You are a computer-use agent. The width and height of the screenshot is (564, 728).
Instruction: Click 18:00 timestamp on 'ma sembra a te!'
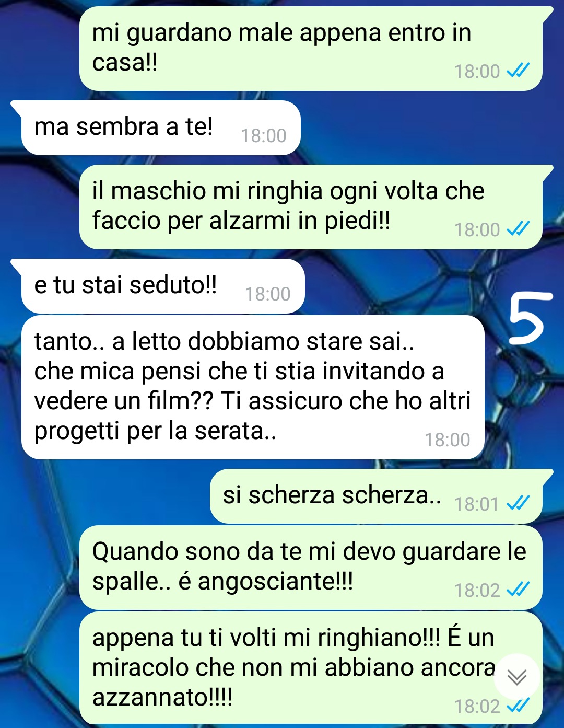pos(263,136)
